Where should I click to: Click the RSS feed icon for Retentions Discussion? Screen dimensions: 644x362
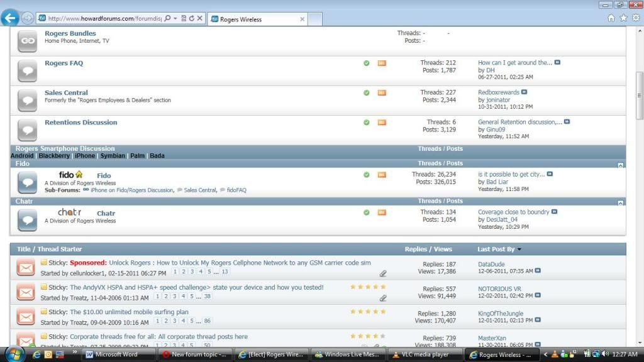coord(382,123)
